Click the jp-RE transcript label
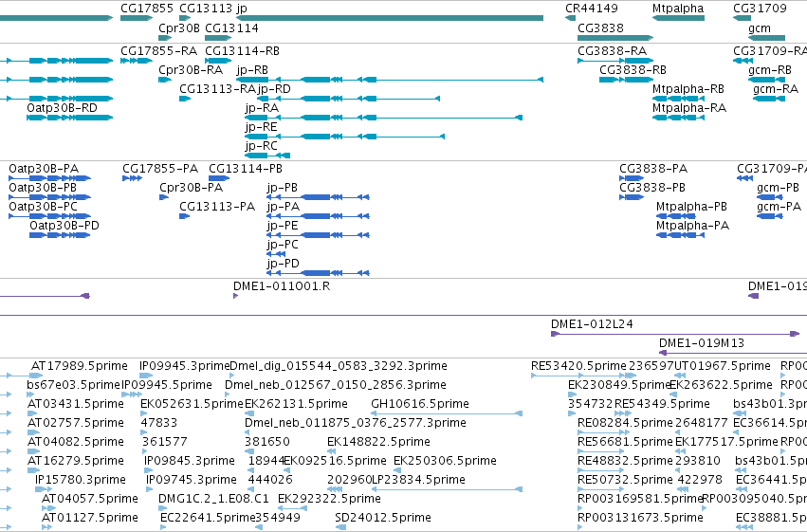This screenshot has width=807, height=532. pyautogui.click(x=261, y=128)
